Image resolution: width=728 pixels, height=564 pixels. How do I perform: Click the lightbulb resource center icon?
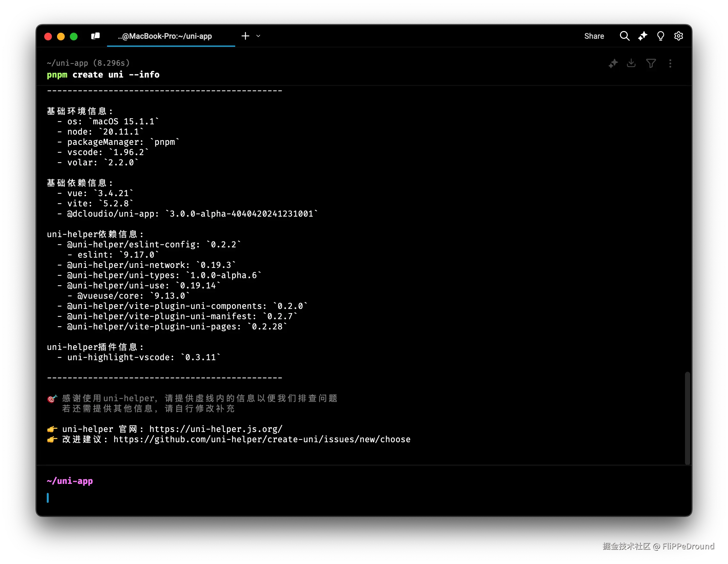coord(660,36)
